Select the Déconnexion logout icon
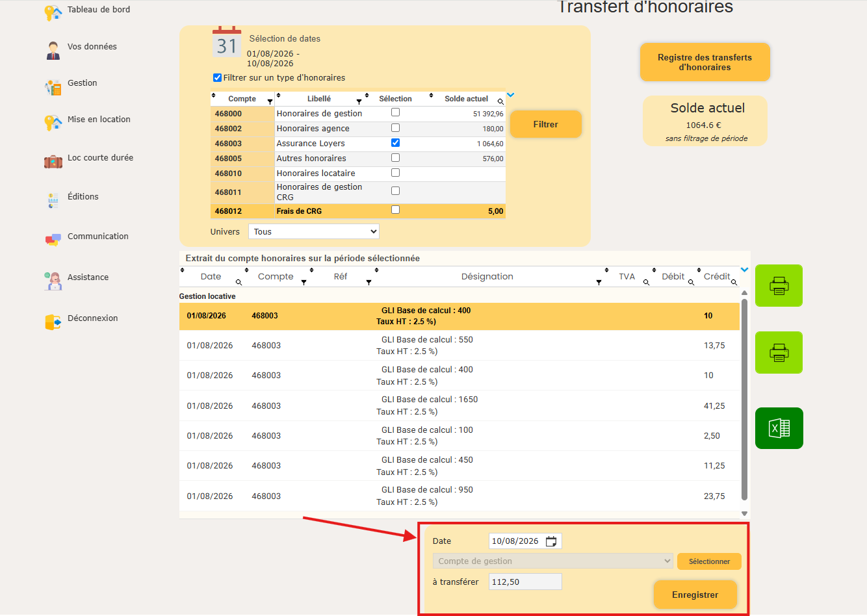This screenshot has height=616, width=867. click(x=53, y=322)
